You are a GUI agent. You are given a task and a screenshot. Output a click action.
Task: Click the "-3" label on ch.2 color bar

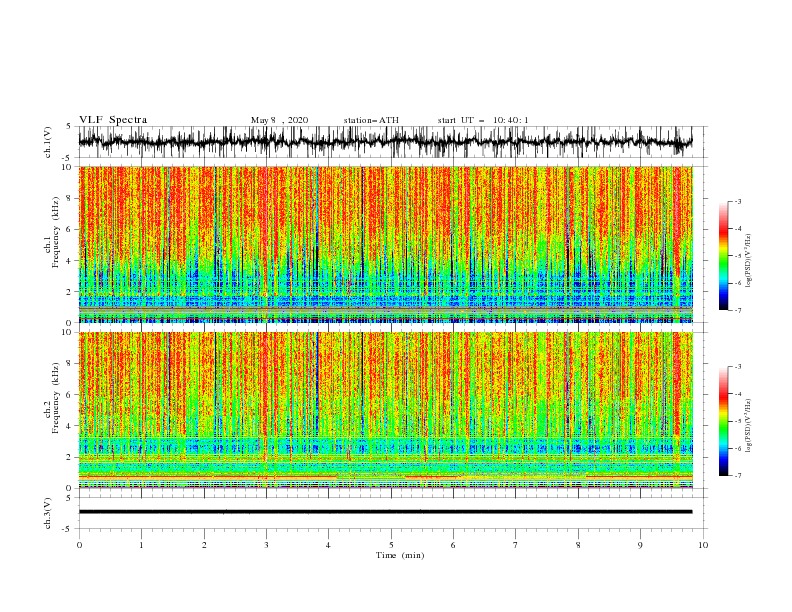[x=738, y=367]
